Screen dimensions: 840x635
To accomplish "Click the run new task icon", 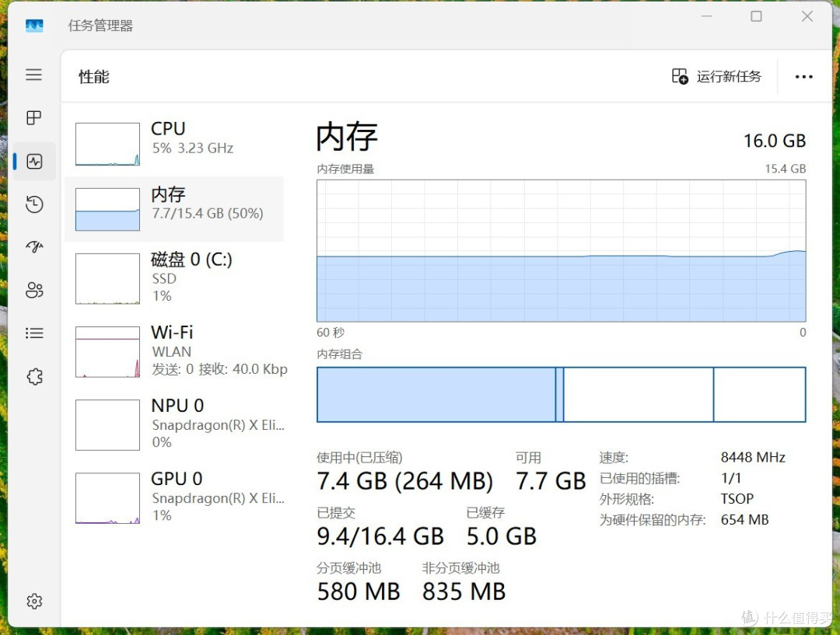I will coord(680,76).
